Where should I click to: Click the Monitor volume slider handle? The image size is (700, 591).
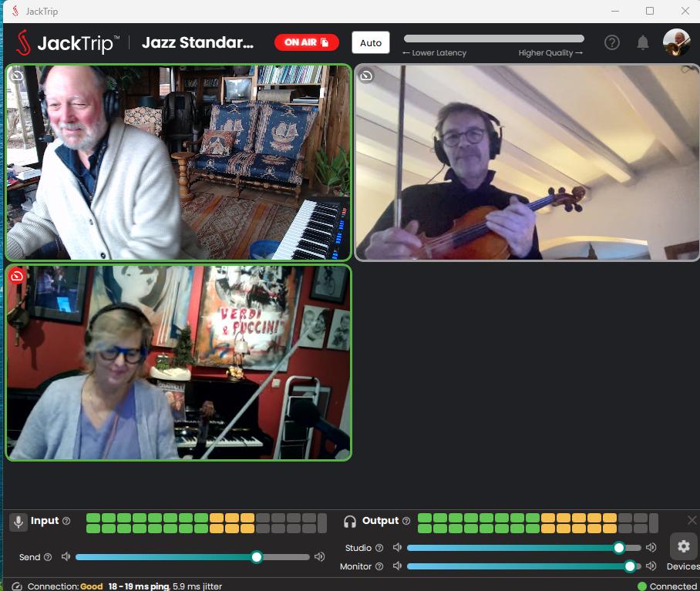(x=630, y=566)
